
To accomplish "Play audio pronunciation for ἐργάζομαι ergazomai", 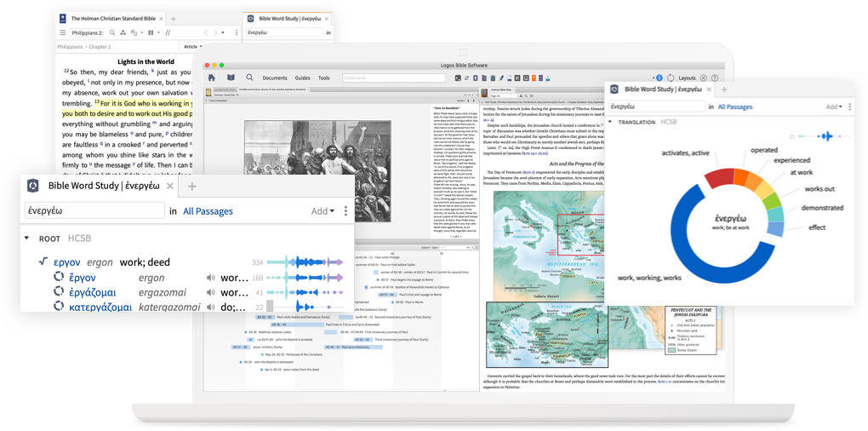I will 210,292.
